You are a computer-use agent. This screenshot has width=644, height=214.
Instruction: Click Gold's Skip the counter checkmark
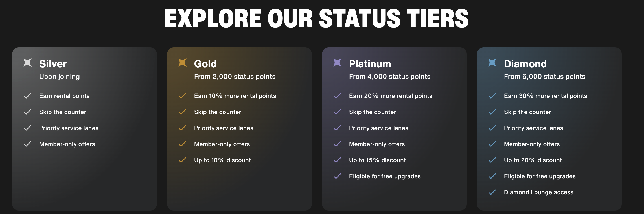(182, 112)
